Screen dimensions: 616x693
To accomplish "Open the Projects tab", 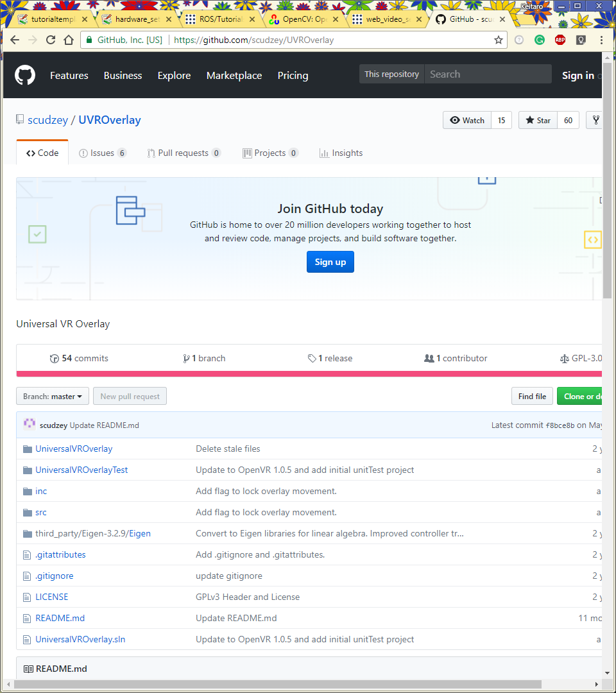I will pos(270,153).
